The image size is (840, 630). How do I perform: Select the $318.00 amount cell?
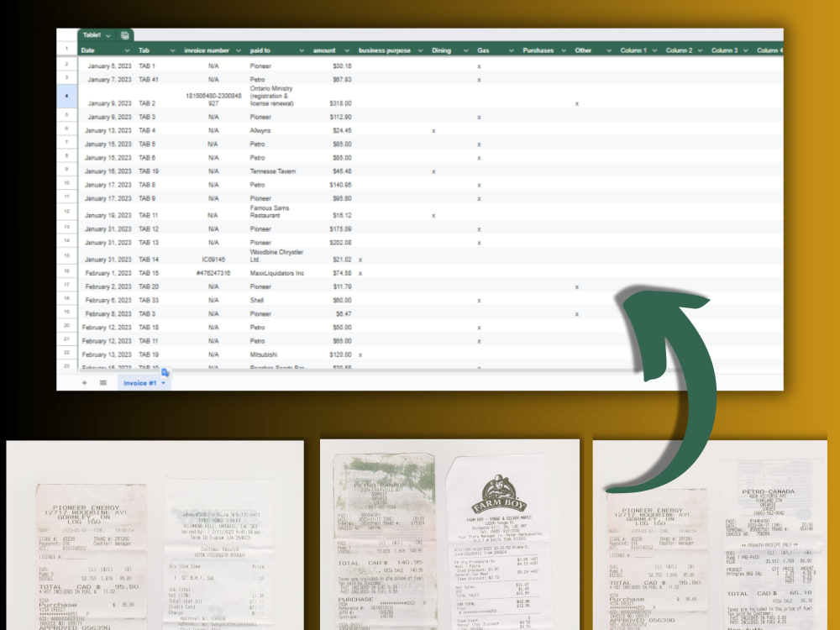340,103
